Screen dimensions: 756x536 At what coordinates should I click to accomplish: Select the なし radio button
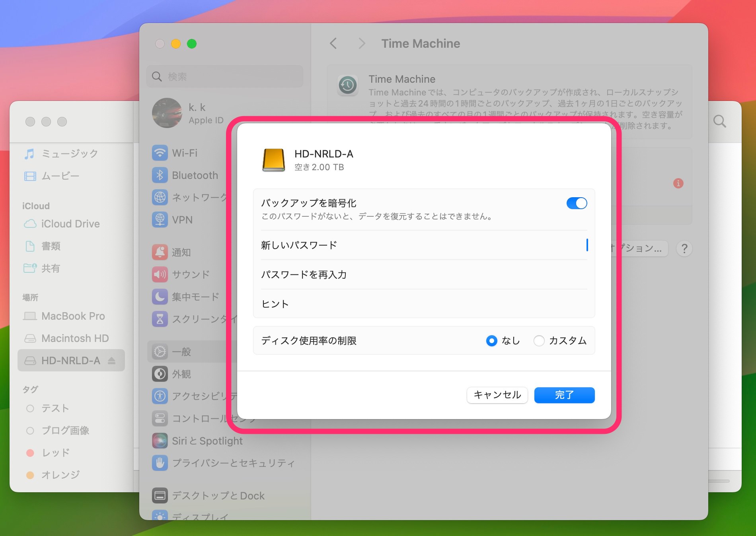click(491, 341)
